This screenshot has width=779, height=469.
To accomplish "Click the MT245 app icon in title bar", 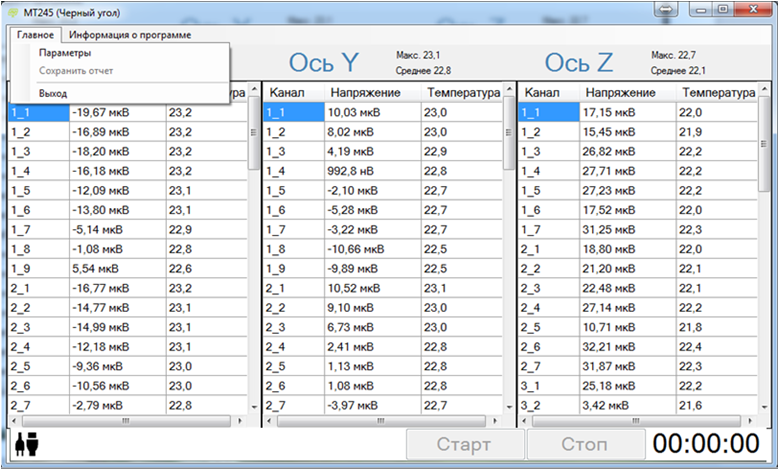I will 13,12.
